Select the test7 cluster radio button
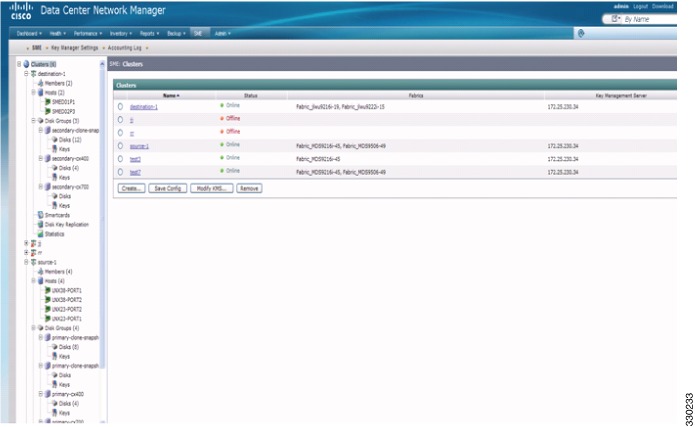The height and width of the screenshot is (427, 695). pyautogui.click(x=120, y=172)
